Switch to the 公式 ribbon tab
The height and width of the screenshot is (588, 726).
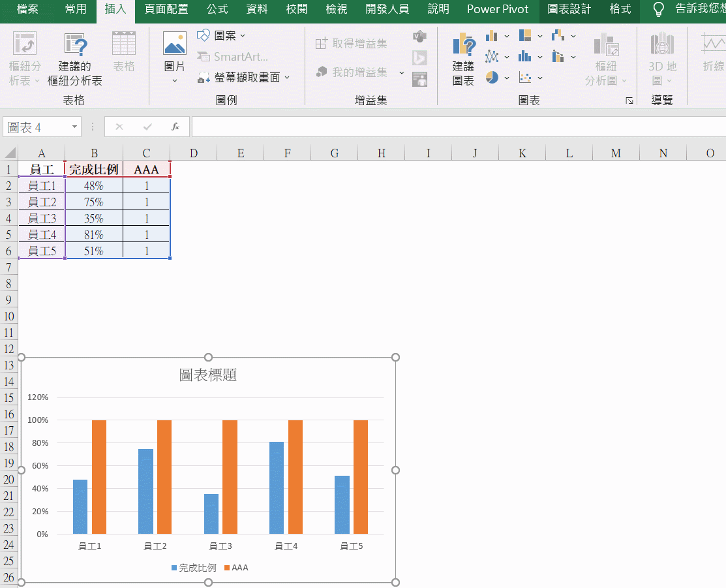pos(217,9)
